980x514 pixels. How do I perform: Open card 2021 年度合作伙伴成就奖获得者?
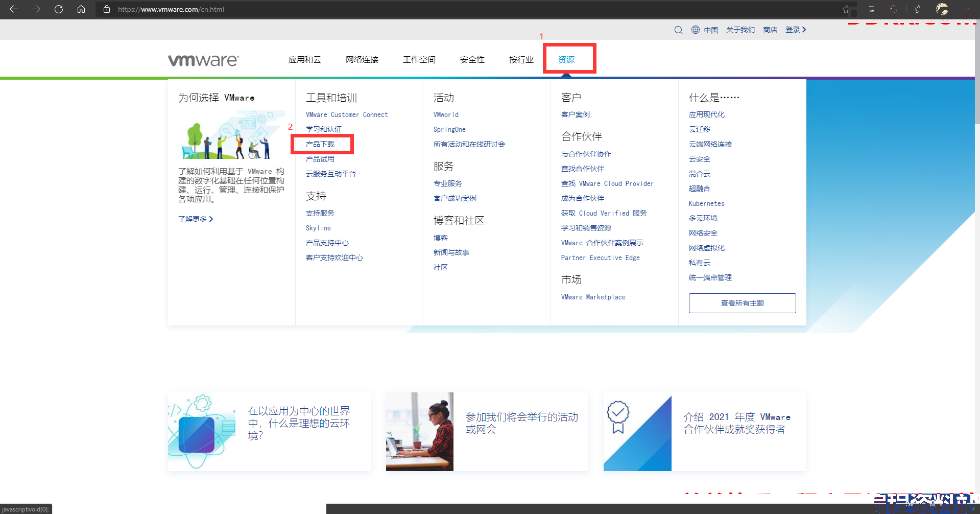coord(705,432)
